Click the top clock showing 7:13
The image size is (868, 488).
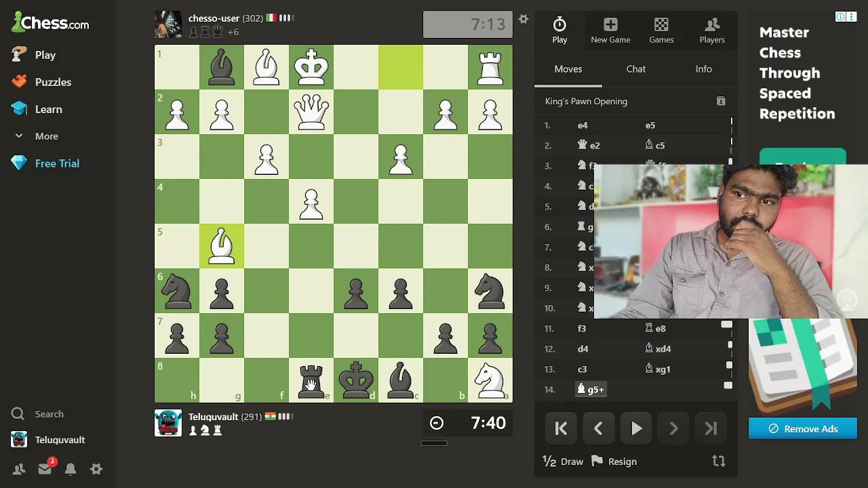point(468,24)
